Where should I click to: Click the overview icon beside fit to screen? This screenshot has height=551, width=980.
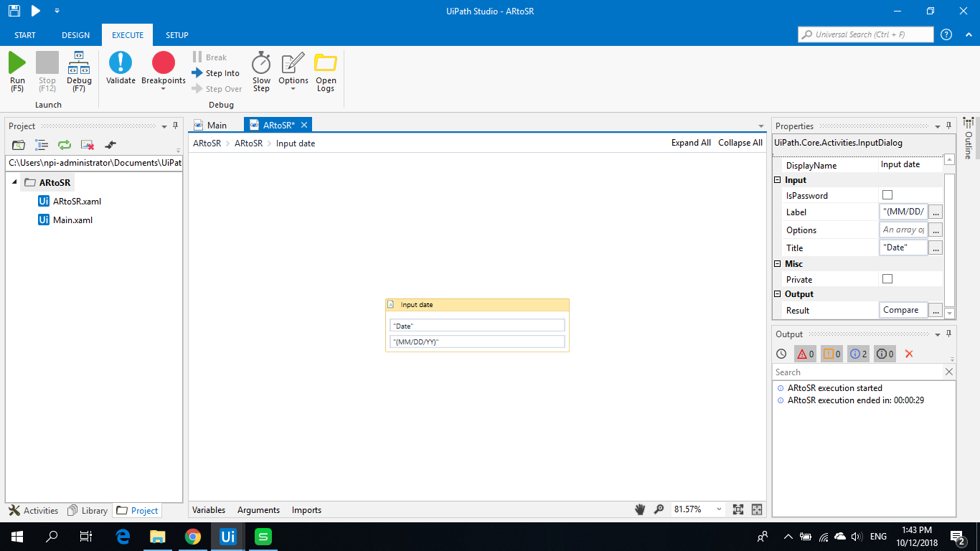[x=756, y=509]
